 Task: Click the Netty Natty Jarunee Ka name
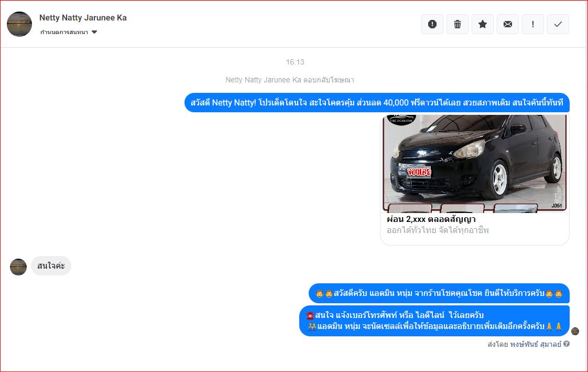(x=83, y=18)
